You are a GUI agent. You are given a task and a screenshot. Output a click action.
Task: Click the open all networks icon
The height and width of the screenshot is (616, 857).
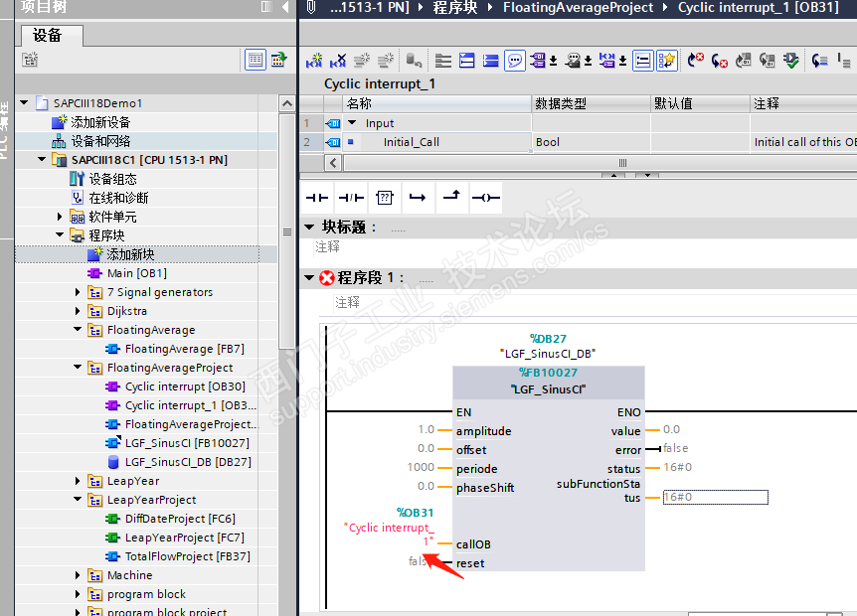[466, 60]
